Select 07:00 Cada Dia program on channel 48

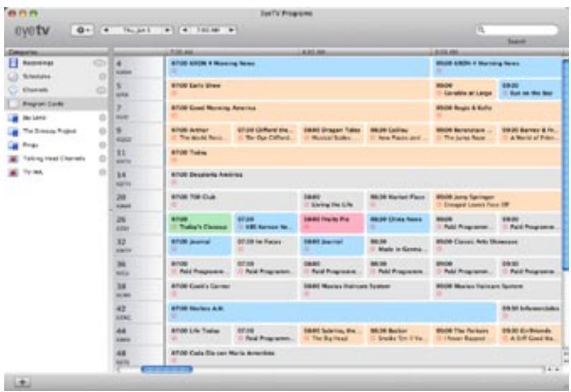[x=364, y=357]
